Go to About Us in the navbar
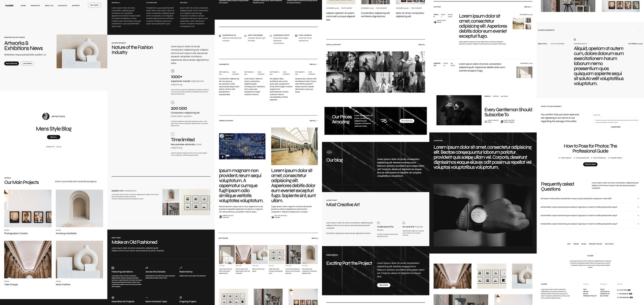 (49, 5)
